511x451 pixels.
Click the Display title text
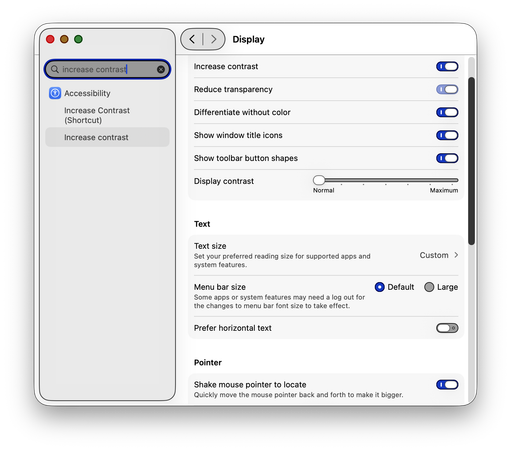[x=248, y=39]
